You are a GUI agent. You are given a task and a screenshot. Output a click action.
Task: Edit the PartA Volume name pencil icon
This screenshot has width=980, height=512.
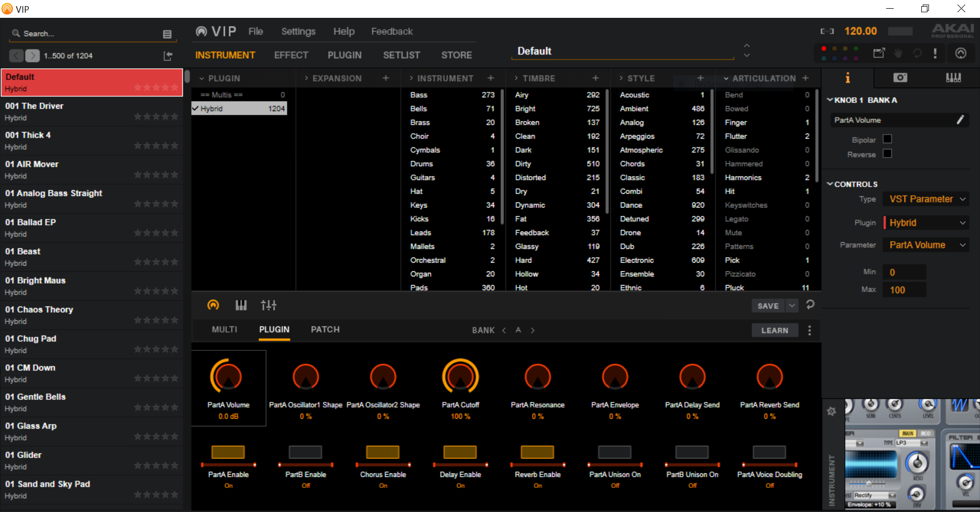click(960, 120)
